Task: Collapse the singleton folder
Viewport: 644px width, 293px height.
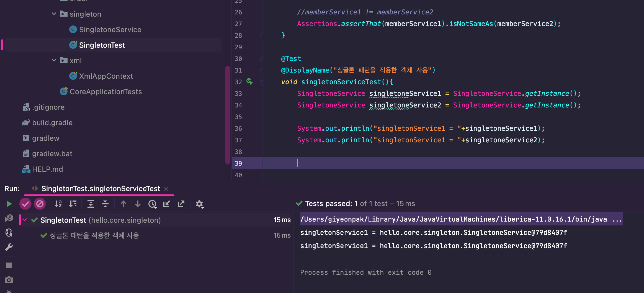Action: pos(54,14)
